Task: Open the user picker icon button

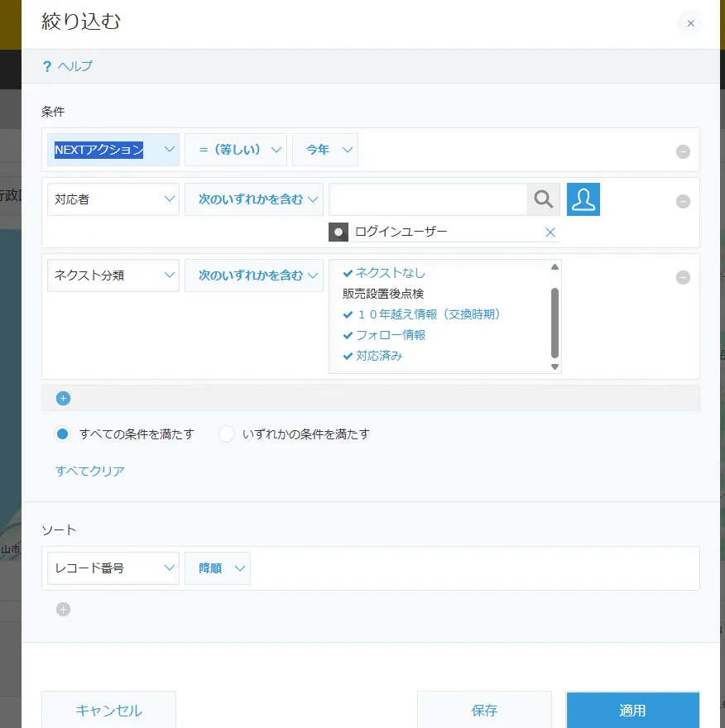Action: pyautogui.click(x=583, y=199)
